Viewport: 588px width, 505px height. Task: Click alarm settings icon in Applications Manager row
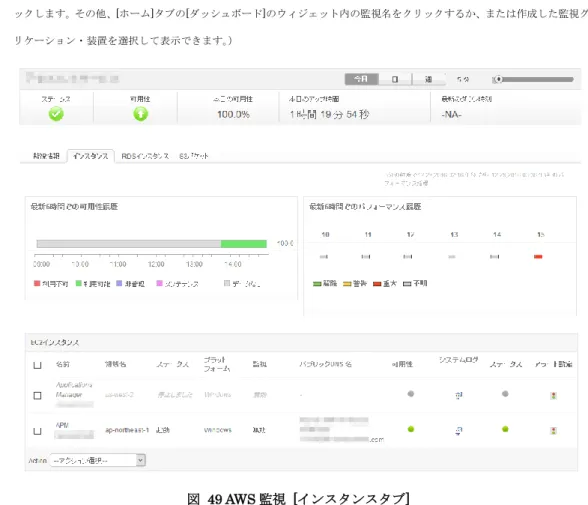[553, 396]
